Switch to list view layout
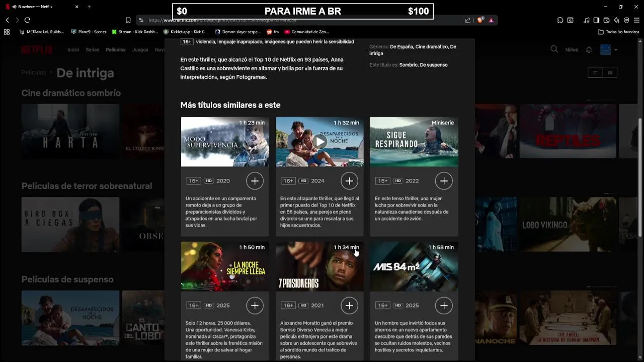The height and width of the screenshot is (362, 644). coord(595,73)
